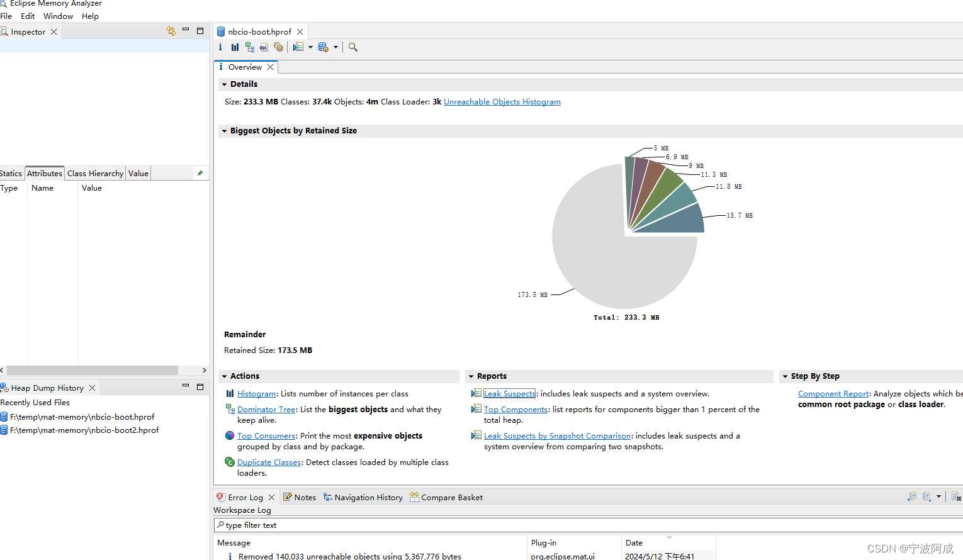The image size is (963, 560).
Task: Open the Leak Suspects report link
Action: pos(509,393)
